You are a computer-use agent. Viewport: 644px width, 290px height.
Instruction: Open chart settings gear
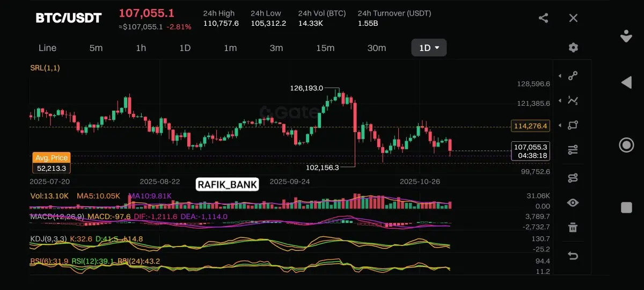click(573, 48)
